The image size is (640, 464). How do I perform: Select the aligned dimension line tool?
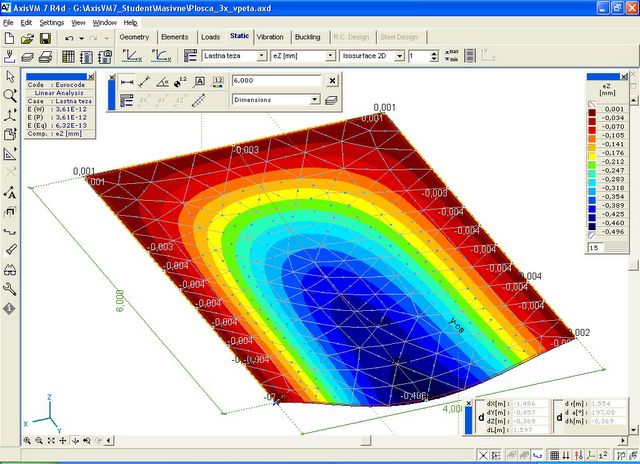pyautogui.click(x=144, y=82)
